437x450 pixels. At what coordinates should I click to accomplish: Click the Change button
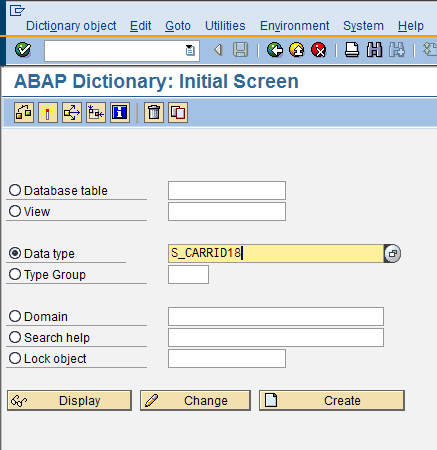(195, 401)
